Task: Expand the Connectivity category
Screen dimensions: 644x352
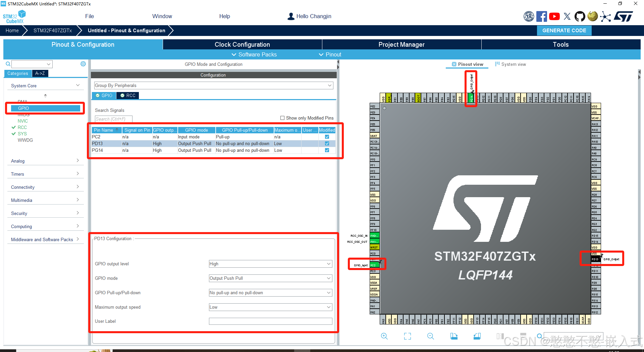Action: pyautogui.click(x=45, y=187)
